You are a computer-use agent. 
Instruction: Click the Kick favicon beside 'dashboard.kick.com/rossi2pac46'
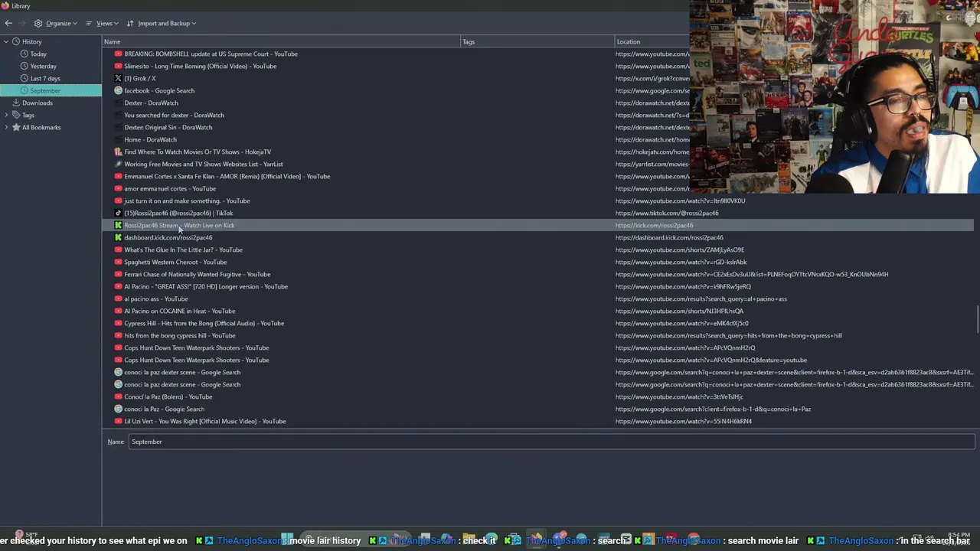point(118,237)
